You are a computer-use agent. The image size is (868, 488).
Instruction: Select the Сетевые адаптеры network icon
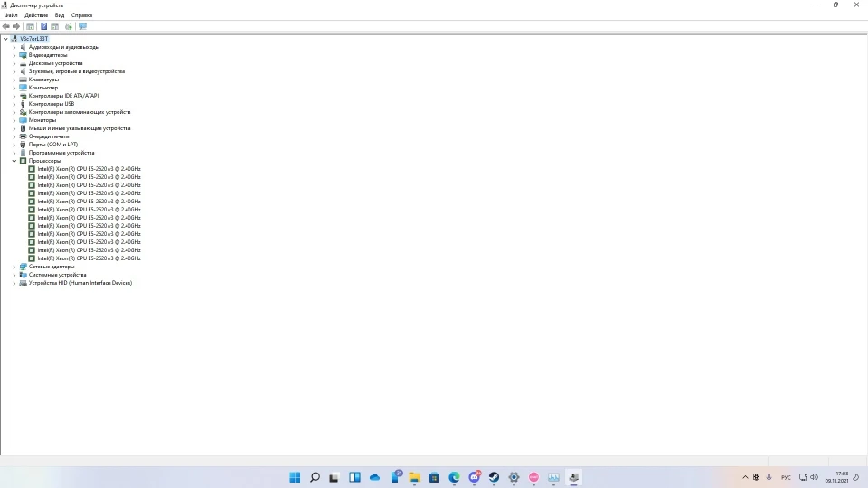coord(23,267)
